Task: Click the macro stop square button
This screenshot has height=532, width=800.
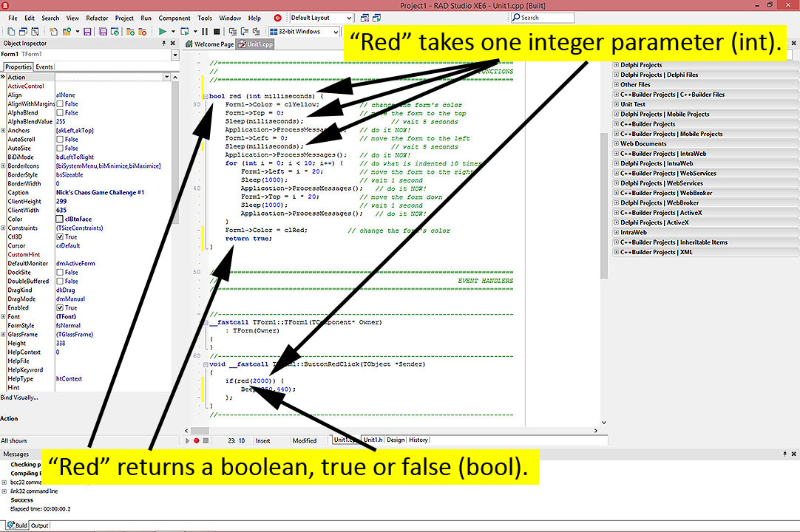Action: (x=206, y=440)
